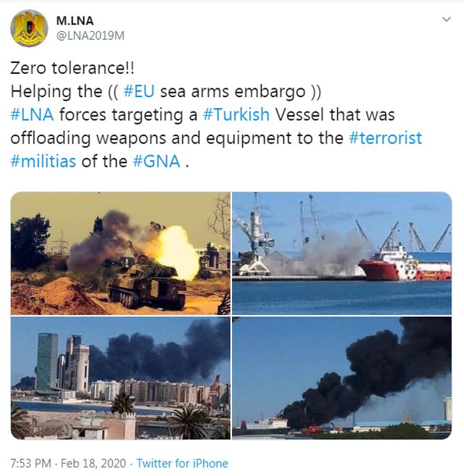The height and width of the screenshot is (476, 464).
Task: Open the M.LNA display name
Action: (75, 20)
